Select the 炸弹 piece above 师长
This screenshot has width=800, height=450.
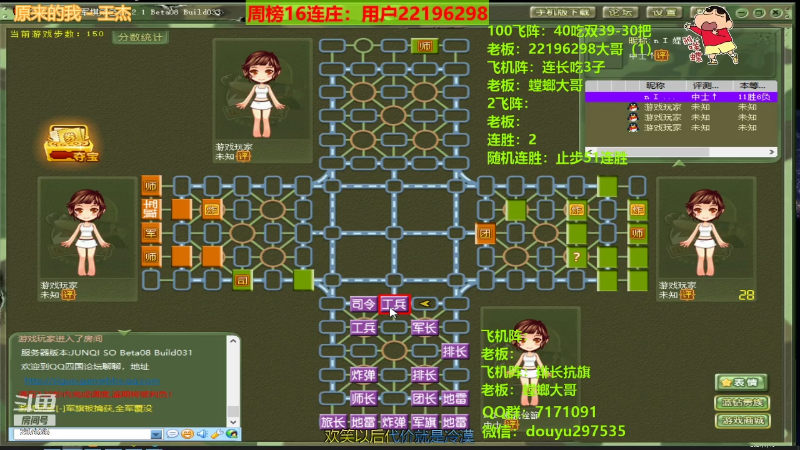pos(363,374)
